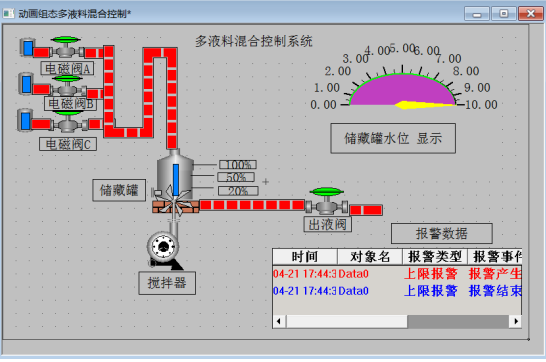Select the stirrer motor pump graphic

164,250
